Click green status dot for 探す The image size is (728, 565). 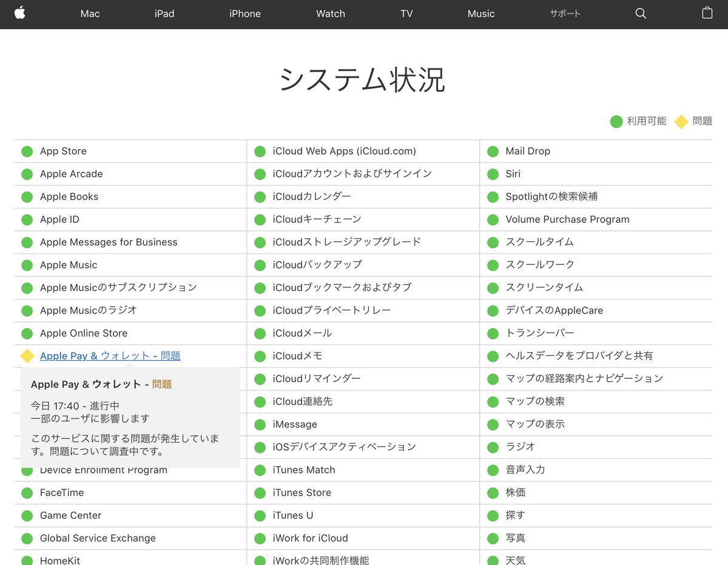pyautogui.click(x=493, y=515)
